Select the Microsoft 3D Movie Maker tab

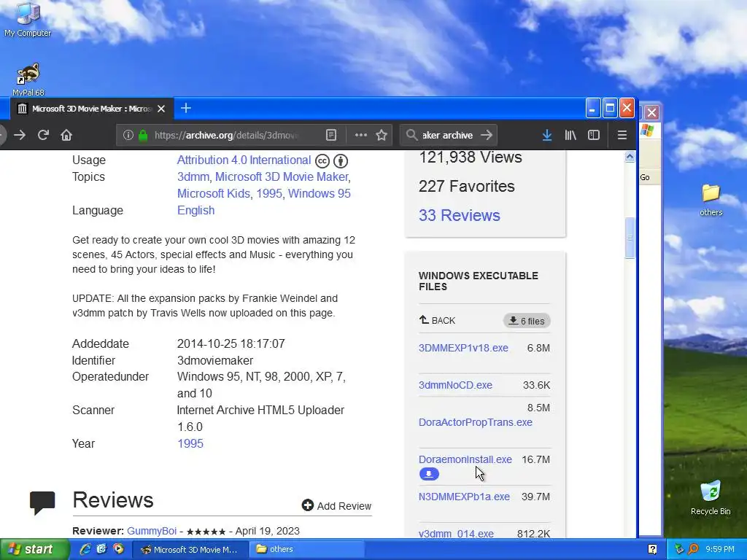91,109
